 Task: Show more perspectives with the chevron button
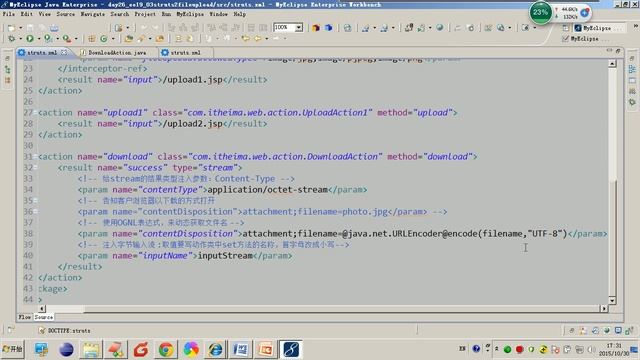636,26
